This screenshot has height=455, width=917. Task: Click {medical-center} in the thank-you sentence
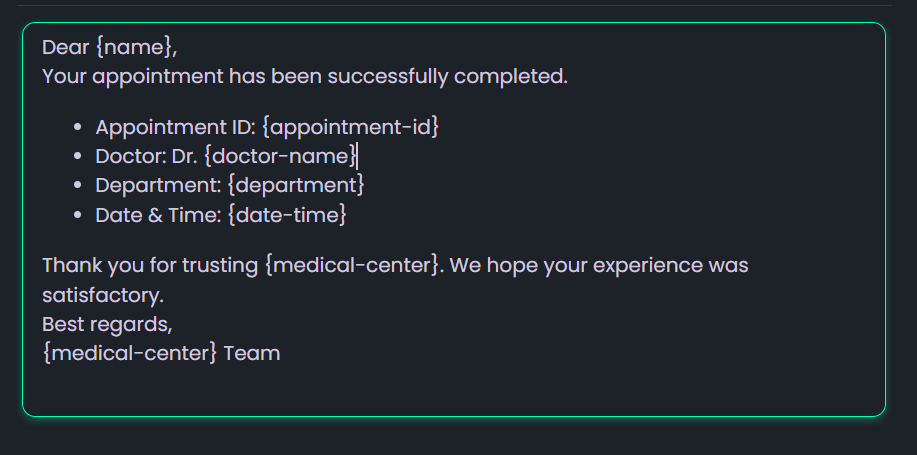tap(353, 266)
